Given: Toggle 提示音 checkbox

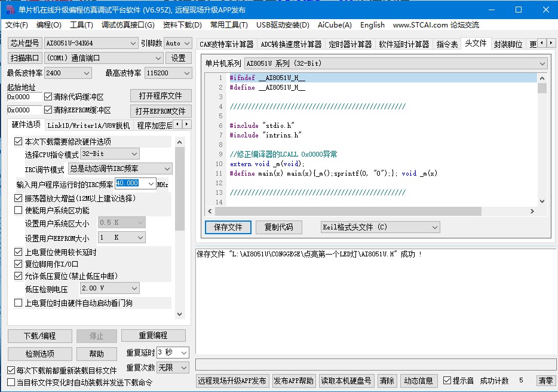Looking at the screenshot, I should (x=447, y=380).
